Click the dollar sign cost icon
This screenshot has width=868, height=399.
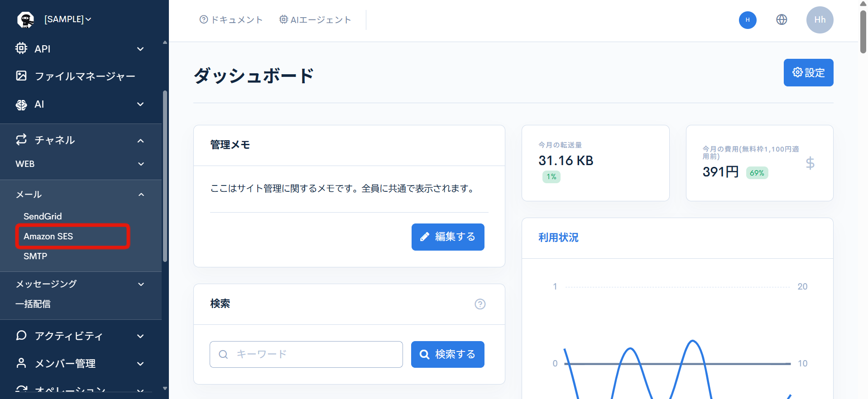point(810,163)
